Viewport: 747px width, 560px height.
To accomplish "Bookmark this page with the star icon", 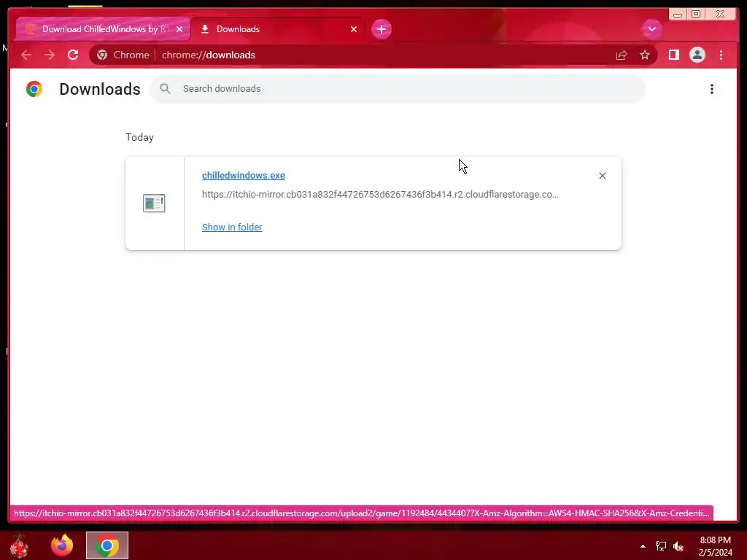I will [x=645, y=55].
